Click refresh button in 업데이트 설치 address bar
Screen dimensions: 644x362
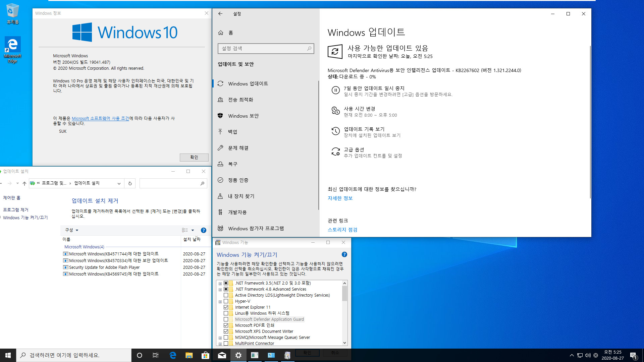click(x=130, y=183)
